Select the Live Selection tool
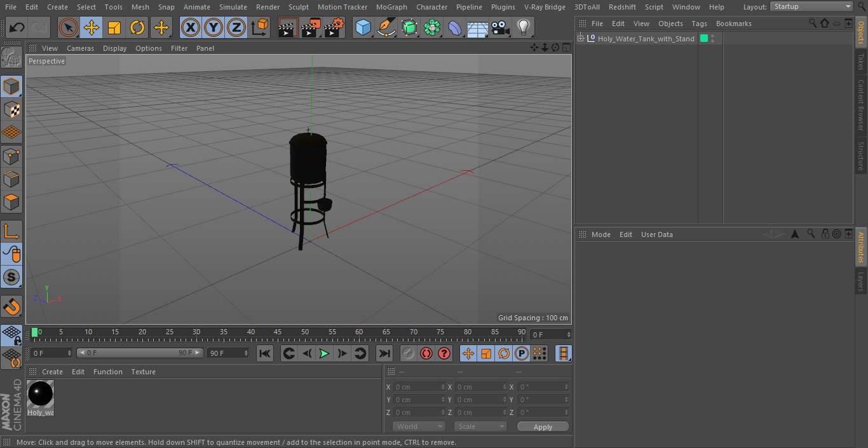This screenshot has width=868, height=448. [x=68, y=27]
